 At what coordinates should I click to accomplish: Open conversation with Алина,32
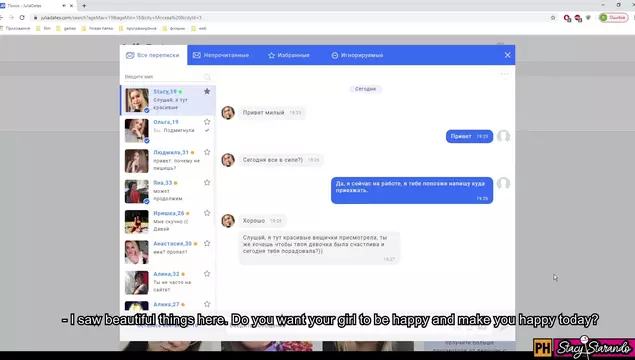point(168,282)
